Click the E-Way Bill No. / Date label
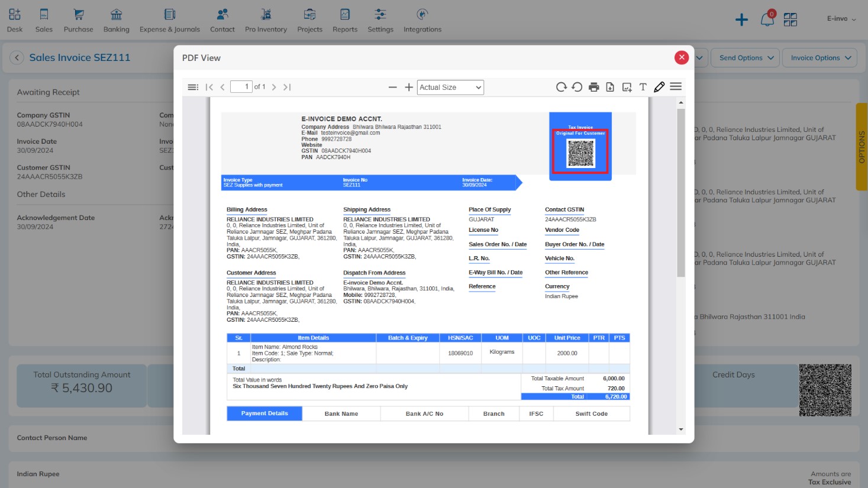 496,273
